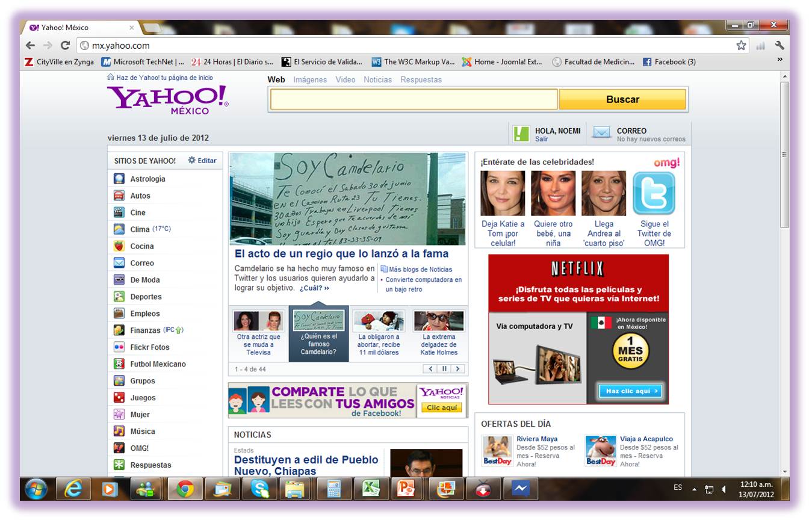Reload the page with the refresh icon
The image size is (812, 523).
click(65, 45)
